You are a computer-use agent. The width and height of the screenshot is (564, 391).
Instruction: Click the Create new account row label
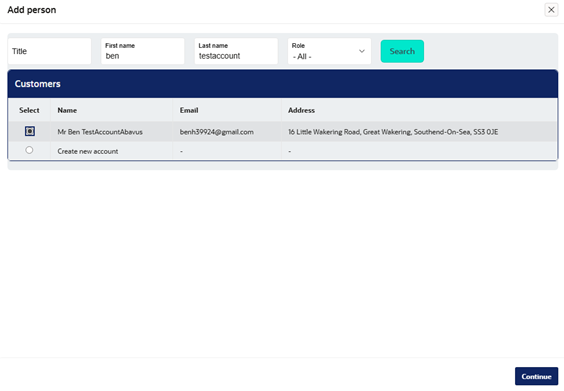click(88, 151)
